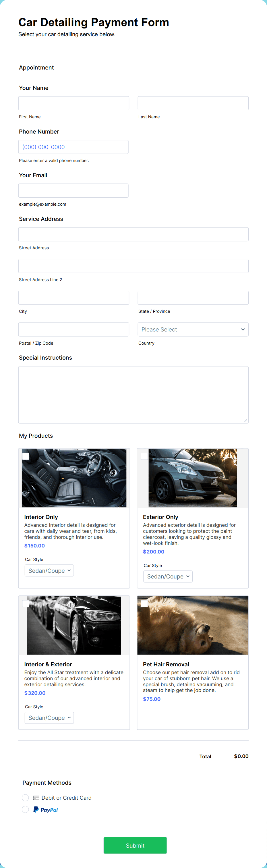Click the First Name field
The image size is (267, 868).
74,103
